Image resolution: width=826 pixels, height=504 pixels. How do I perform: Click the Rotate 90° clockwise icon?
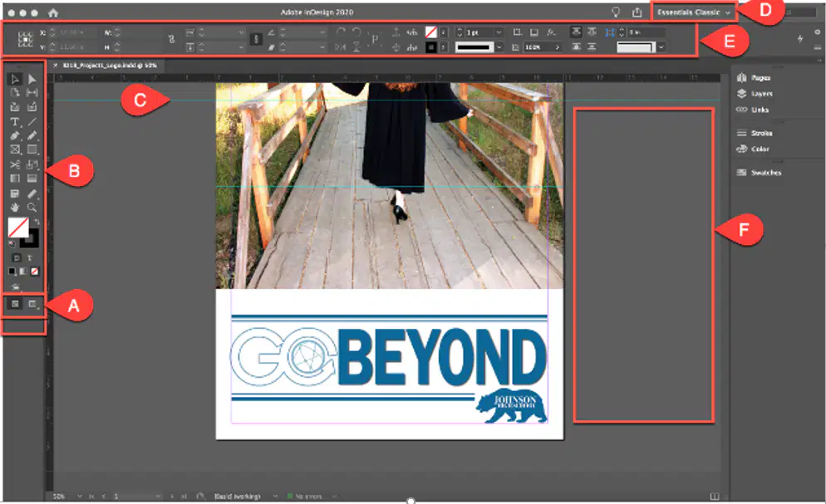coord(341,32)
